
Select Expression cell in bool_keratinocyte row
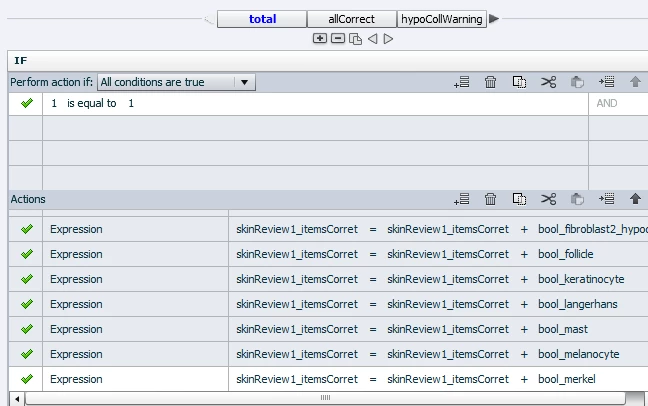tap(136, 279)
